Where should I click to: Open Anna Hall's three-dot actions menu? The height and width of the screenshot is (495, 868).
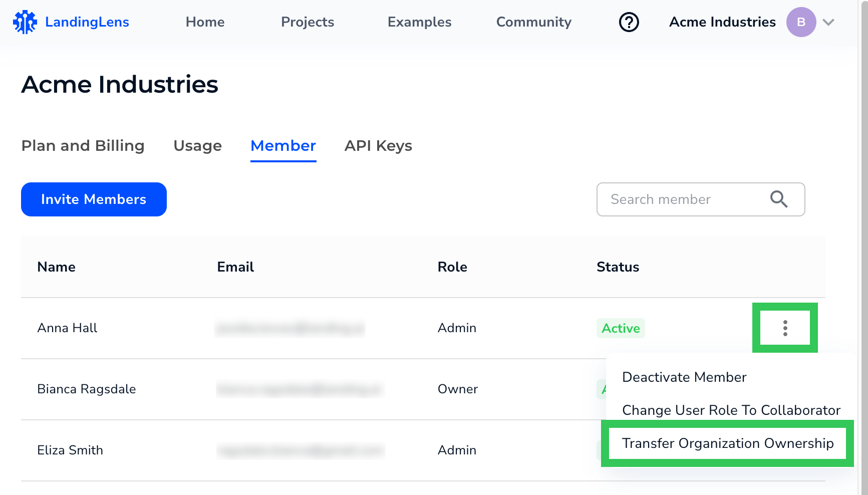tap(785, 328)
